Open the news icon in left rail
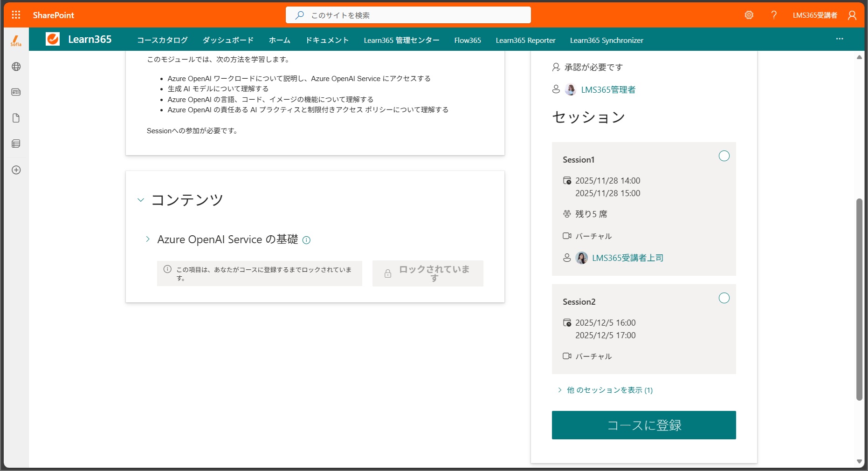Image resolution: width=868 pixels, height=471 pixels. pos(16,92)
